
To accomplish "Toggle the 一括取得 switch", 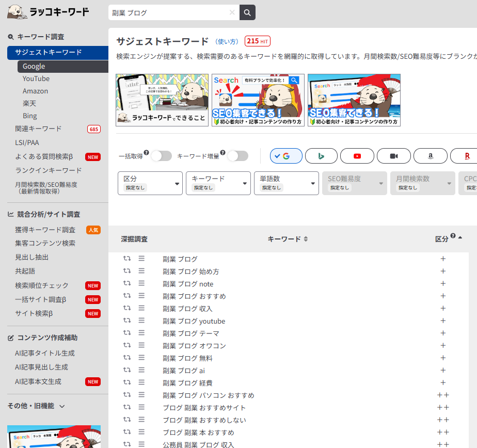I will click(x=161, y=156).
